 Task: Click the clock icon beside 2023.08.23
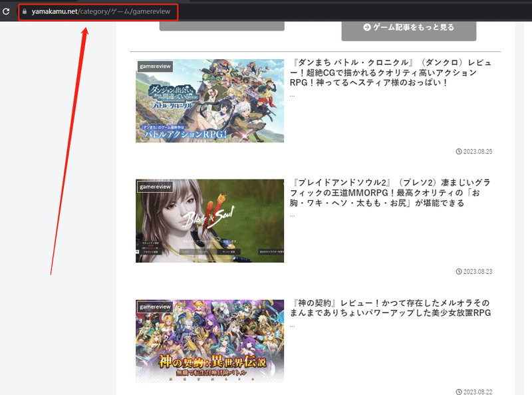click(459, 272)
